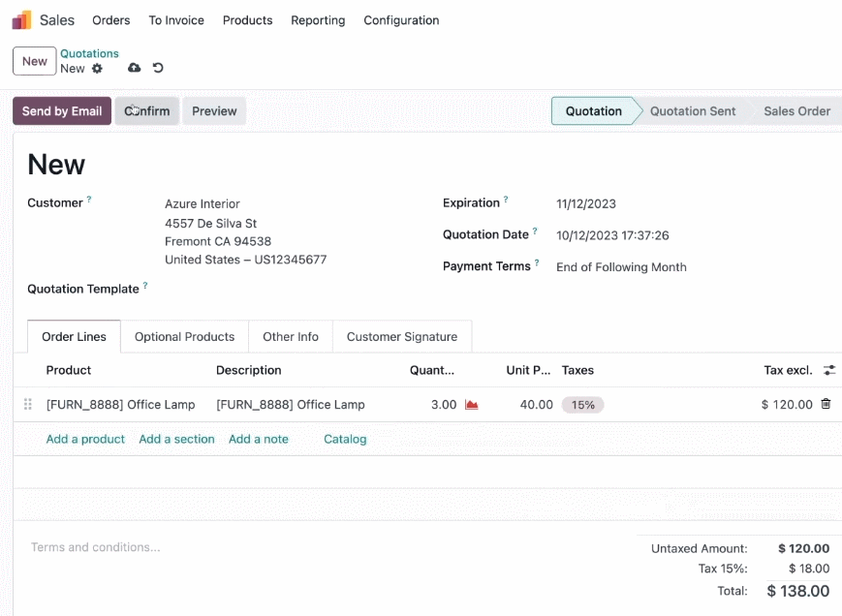This screenshot has width=842, height=616.
Task: Click the Tax excl. column header
Action: [788, 370]
